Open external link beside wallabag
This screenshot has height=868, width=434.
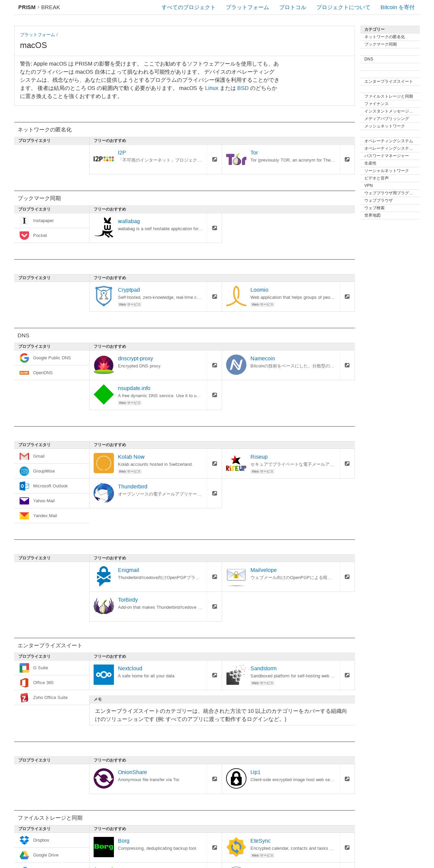[214, 228]
